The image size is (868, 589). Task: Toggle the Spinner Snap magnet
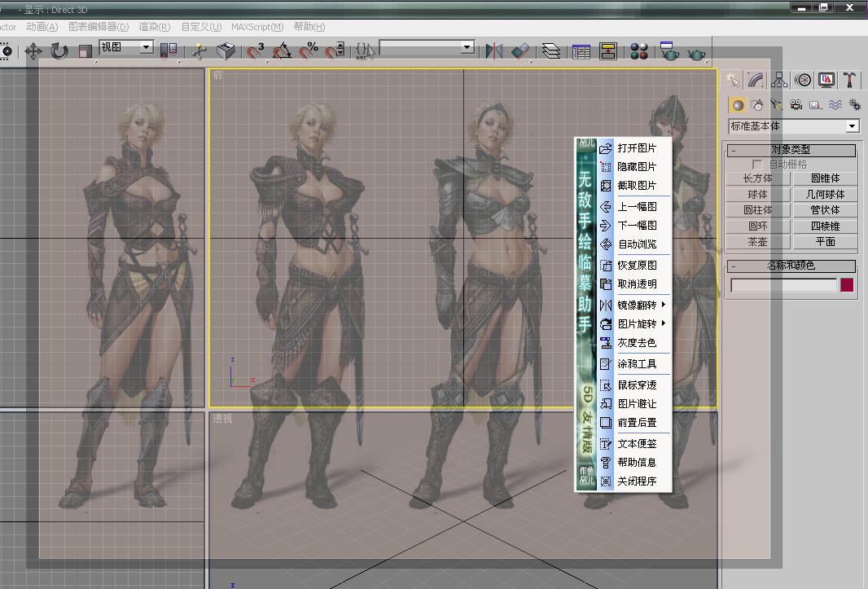click(x=335, y=51)
